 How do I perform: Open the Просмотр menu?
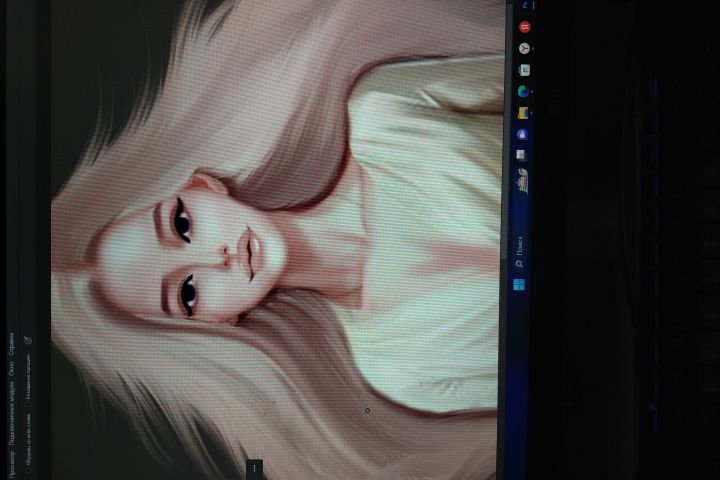coord(11,464)
